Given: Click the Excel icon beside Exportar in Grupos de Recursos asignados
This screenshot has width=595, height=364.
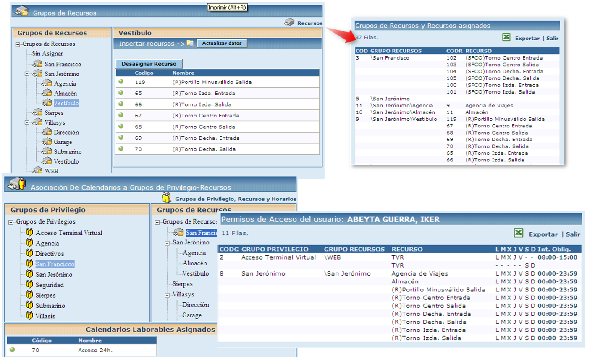Looking at the screenshot, I should point(506,38).
